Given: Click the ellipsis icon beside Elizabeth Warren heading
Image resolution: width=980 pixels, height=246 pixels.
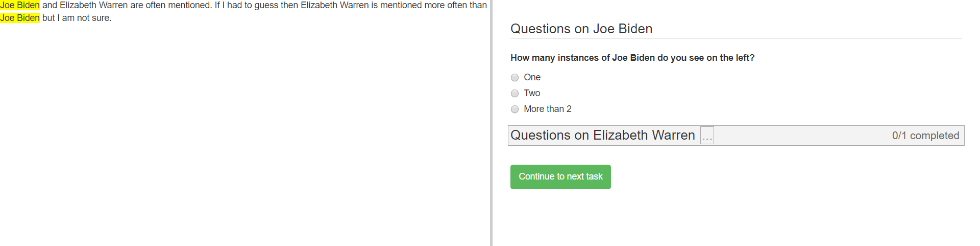Looking at the screenshot, I should tap(707, 136).
